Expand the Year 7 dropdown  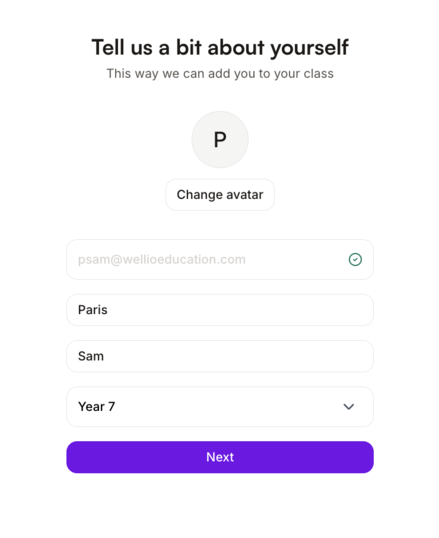point(220,407)
